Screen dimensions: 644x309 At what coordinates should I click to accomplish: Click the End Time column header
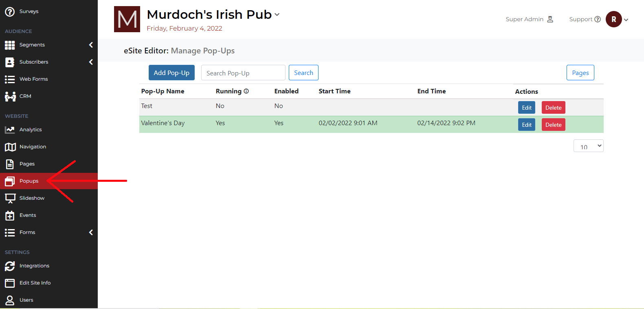[x=431, y=91]
